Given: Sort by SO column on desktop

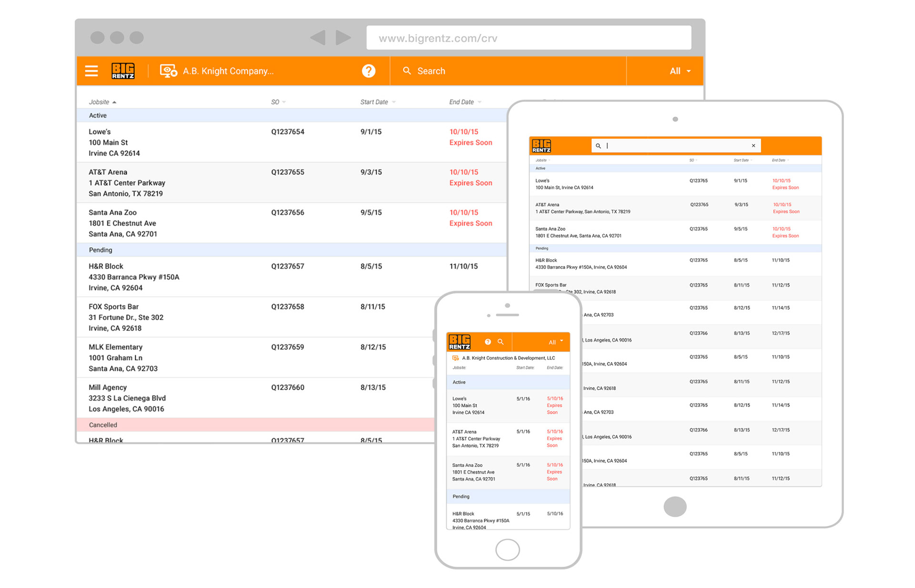Looking at the screenshot, I should point(278,102).
